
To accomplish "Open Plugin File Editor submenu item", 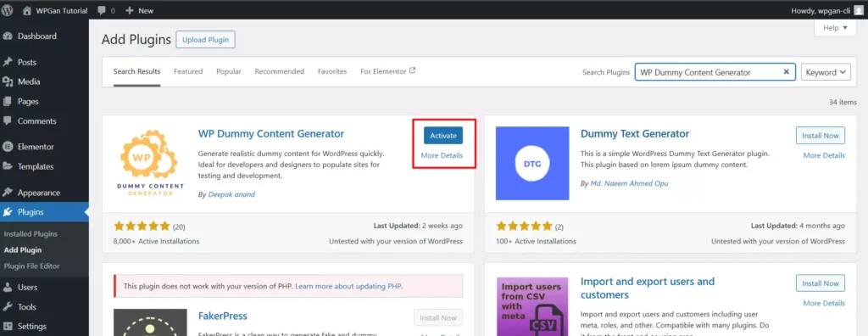I will (x=31, y=266).
